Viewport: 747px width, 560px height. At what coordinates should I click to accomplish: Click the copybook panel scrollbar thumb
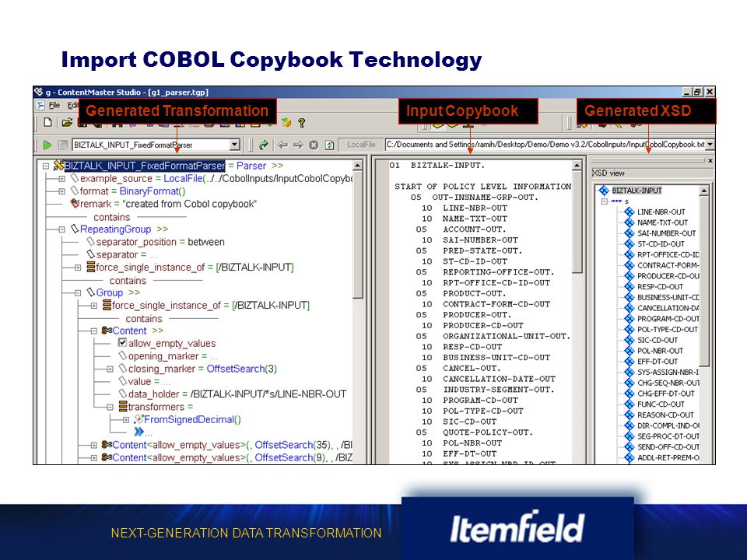(577, 222)
